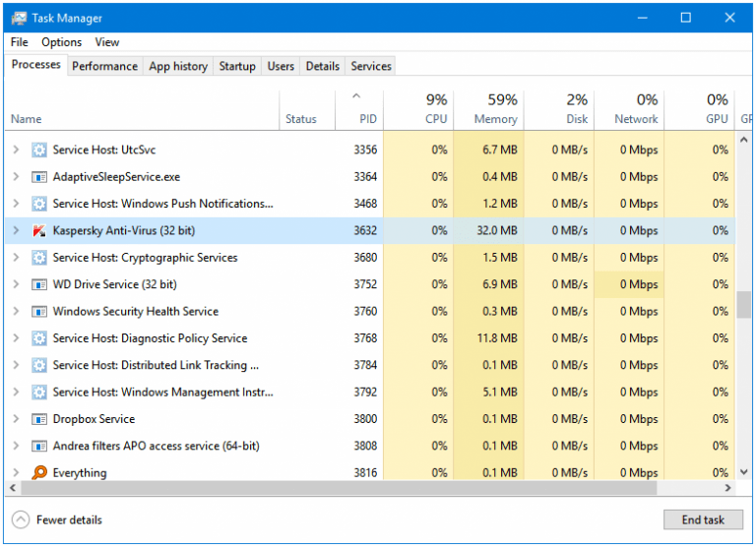Click the vertical scrollbar down arrow
Screen dimensions: 756x546
[x=744, y=472]
